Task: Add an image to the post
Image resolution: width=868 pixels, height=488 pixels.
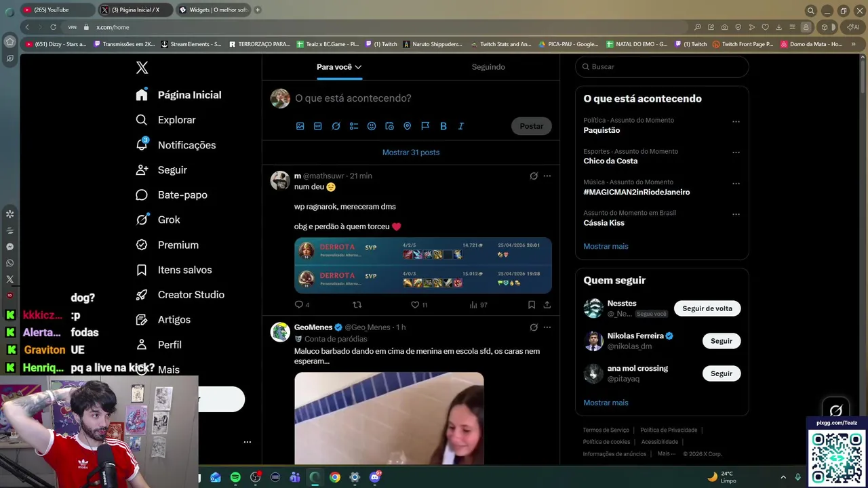Action: (x=300, y=126)
